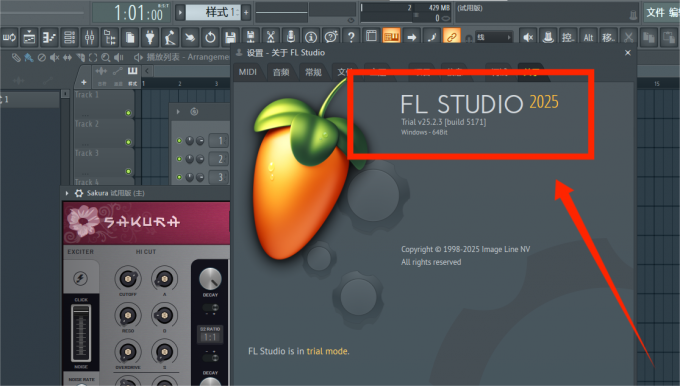Open Sakura plugin gear options
Viewport: 680px width, 386px height.
[x=79, y=193]
